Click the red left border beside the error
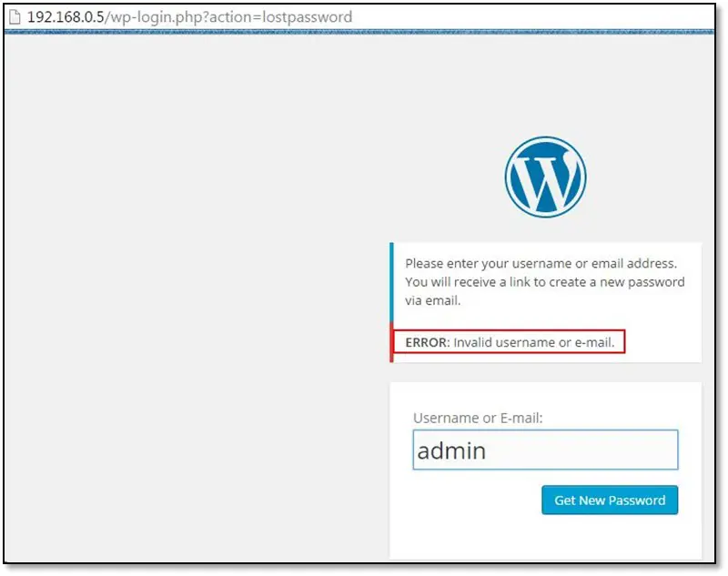Screen dimensions: 728x576 click(x=391, y=343)
